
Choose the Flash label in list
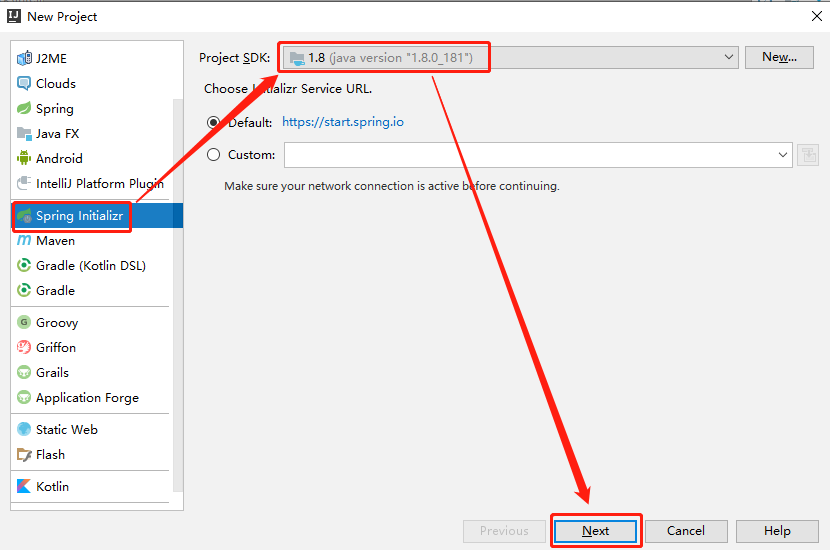pyautogui.click(x=50, y=455)
